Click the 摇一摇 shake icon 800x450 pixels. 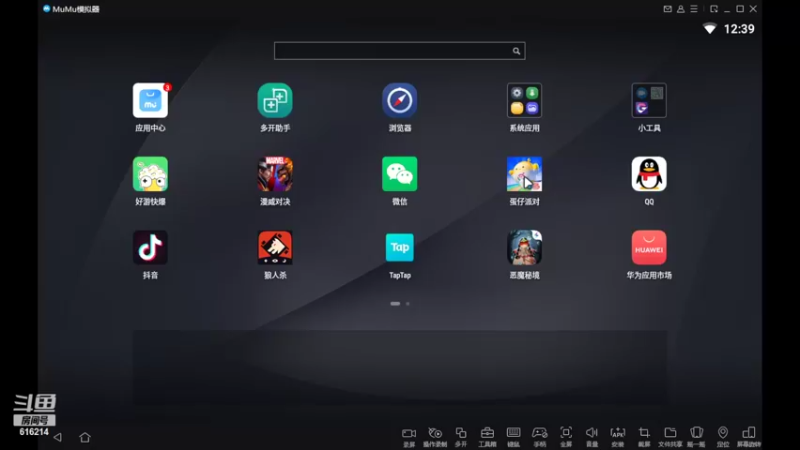pyautogui.click(x=696, y=437)
